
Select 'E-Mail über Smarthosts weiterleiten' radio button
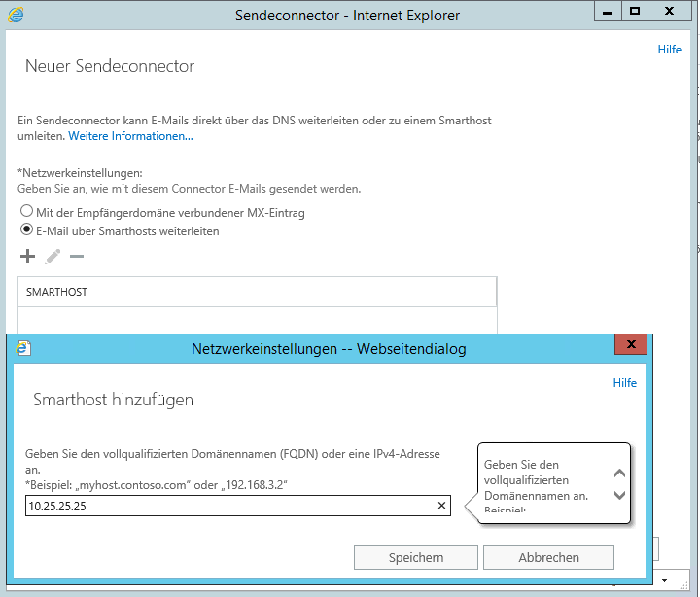tap(26, 231)
